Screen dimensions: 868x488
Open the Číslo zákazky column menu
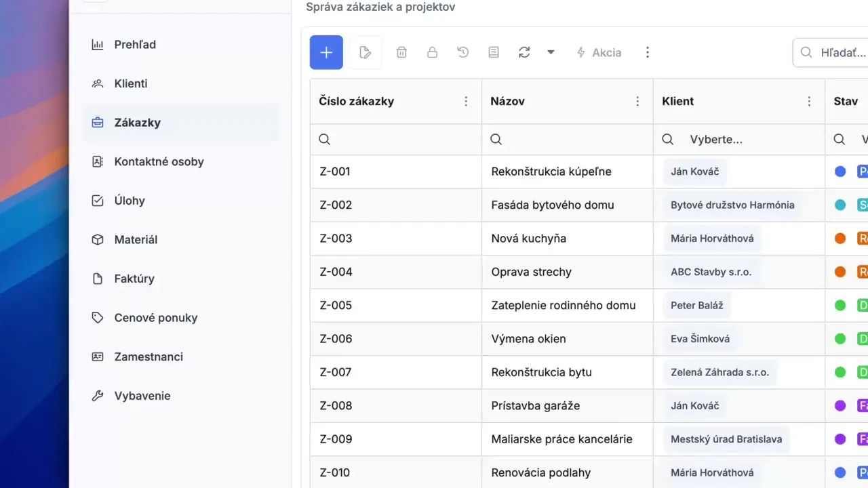tap(466, 101)
